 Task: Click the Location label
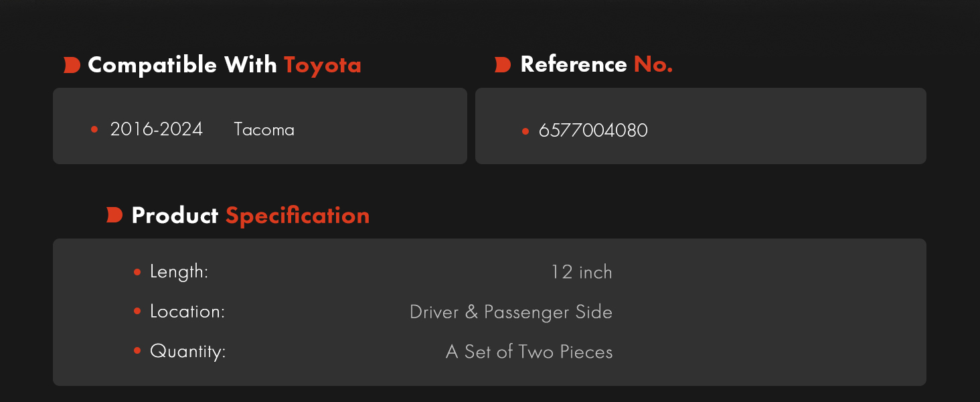pos(187,312)
